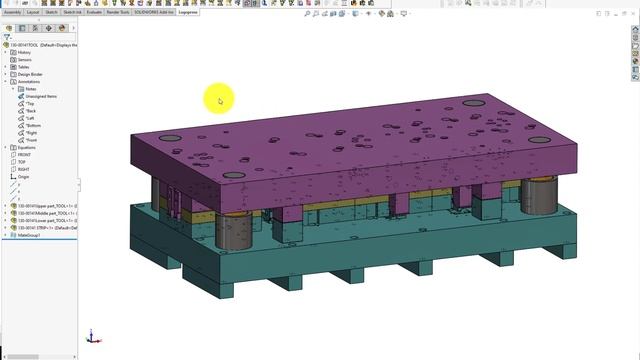This screenshot has width=640, height=360.
Task: Expand the Upper part_TOOL component
Action: [x=5, y=206]
